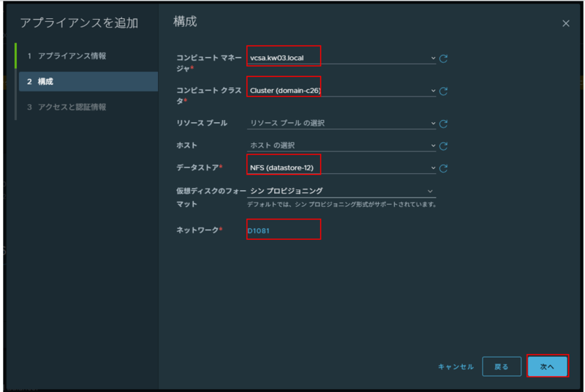Click the ネットワーク field label

[199, 230]
